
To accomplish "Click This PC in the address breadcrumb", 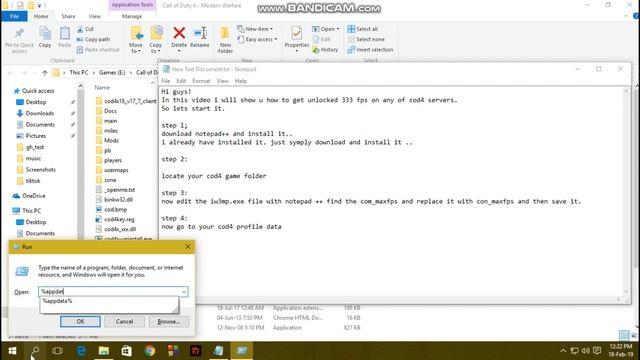I will click(79, 73).
